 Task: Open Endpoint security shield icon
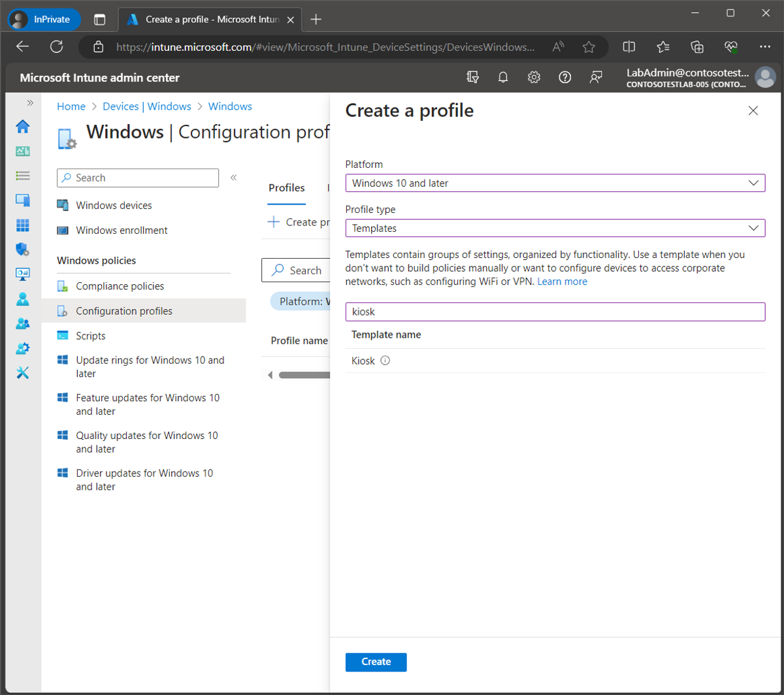point(23,250)
